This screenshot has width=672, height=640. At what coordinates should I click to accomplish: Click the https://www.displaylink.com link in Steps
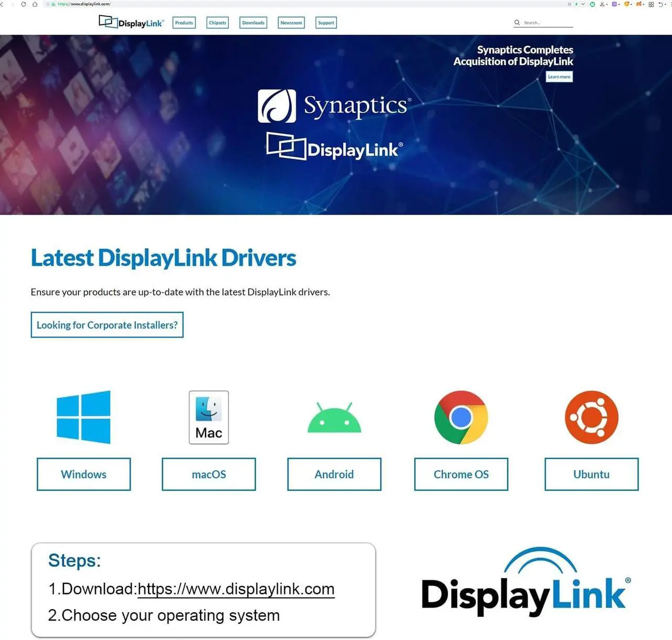pyautogui.click(x=236, y=589)
